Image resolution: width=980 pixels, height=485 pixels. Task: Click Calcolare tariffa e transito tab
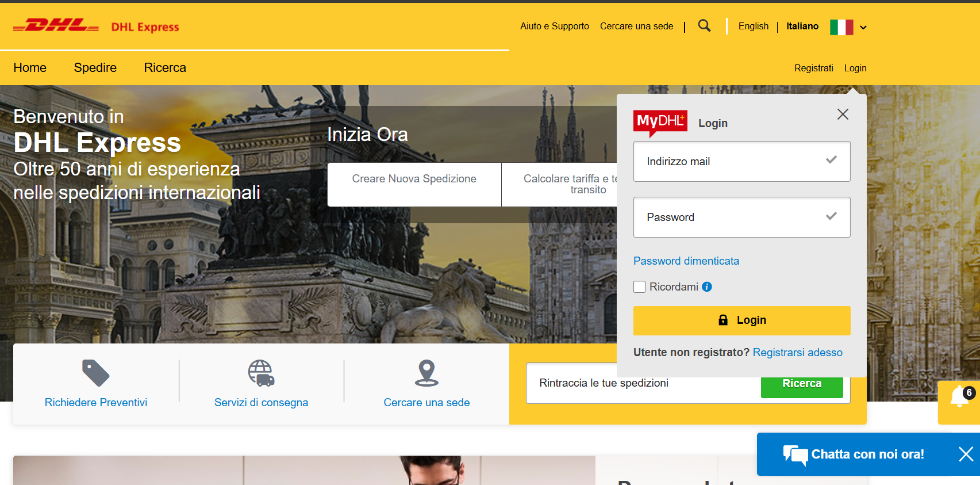(x=559, y=185)
